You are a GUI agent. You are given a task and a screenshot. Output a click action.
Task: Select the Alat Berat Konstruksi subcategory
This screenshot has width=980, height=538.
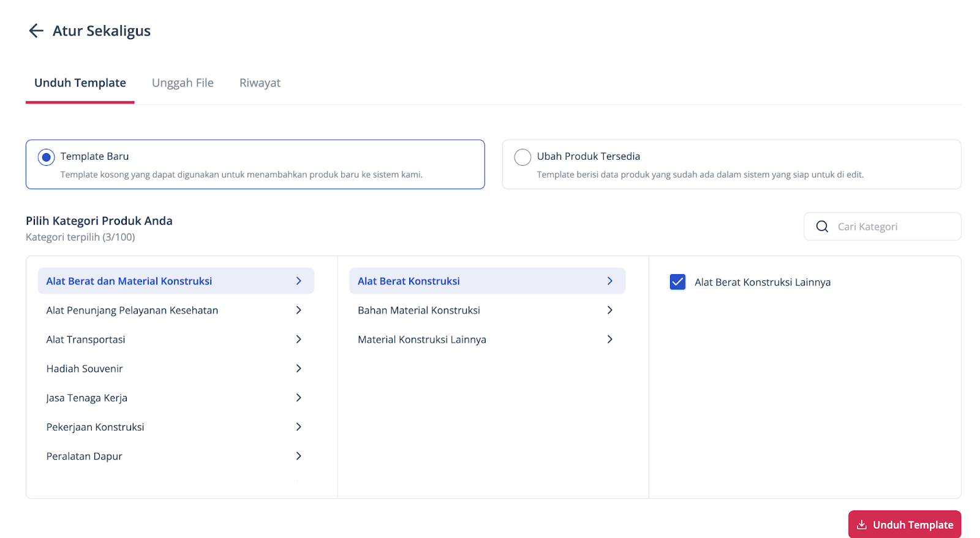click(488, 281)
